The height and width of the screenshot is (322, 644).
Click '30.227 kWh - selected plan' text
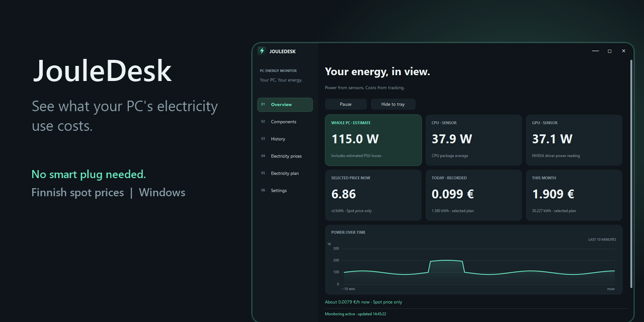tap(554, 211)
